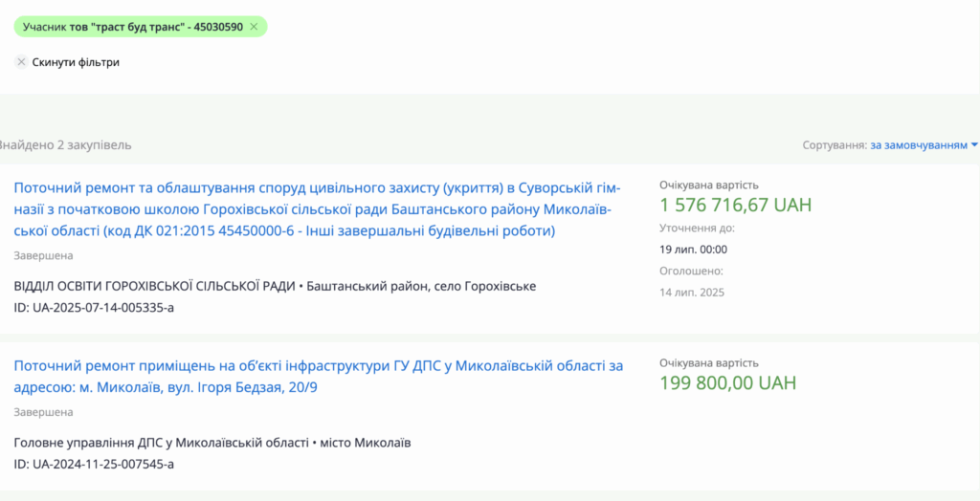Click the 199 800,00 UAH expected value
The image size is (980, 501).
click(x=727, y=383)
